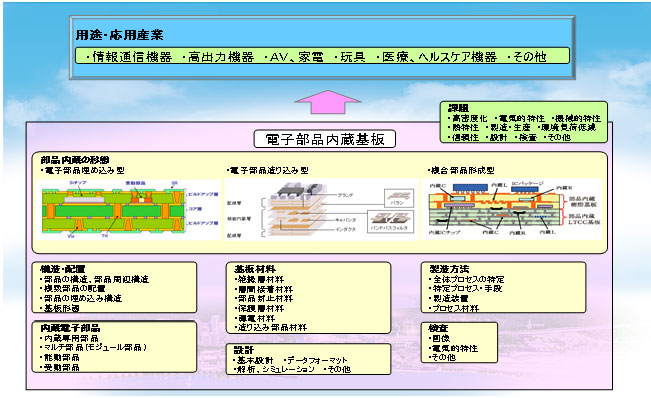Select '医療、ヘルスケア機器' in the green bar
Image resolution: width=651 pixels, height=398 pixels.
pos(439,56)
